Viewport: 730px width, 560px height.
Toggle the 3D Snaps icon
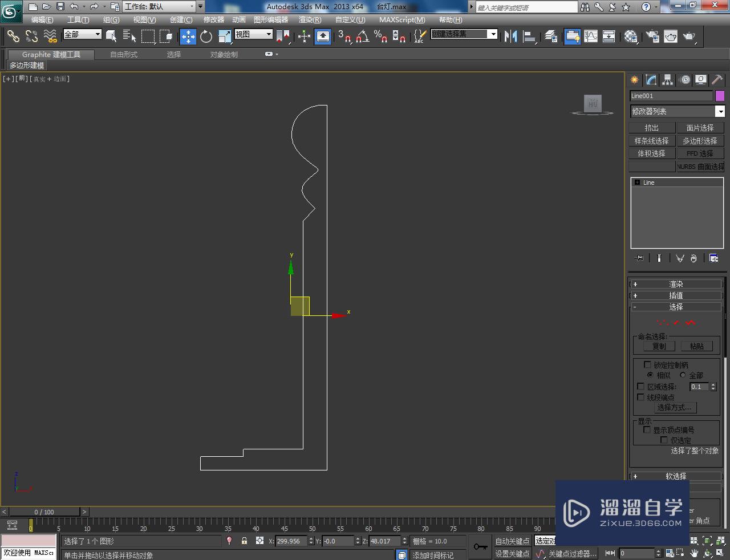[344, 36]
